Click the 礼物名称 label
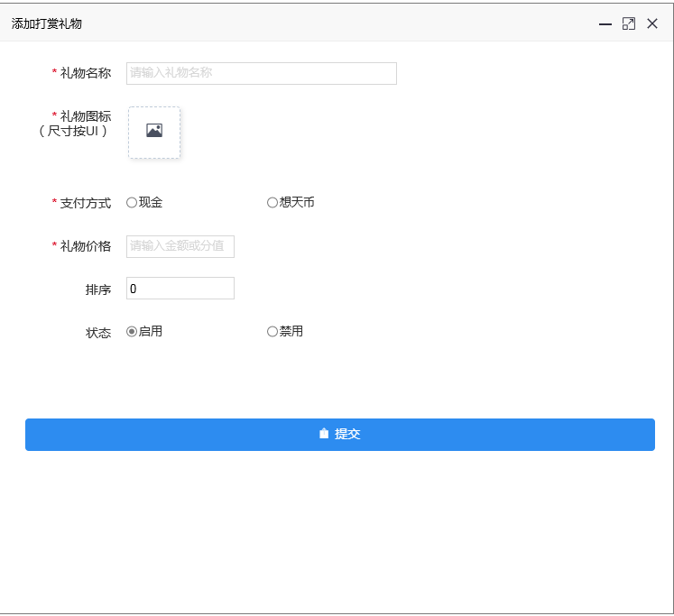Viewport: 674px width, 616px height. pyautogui.click(x=86, y=73)
